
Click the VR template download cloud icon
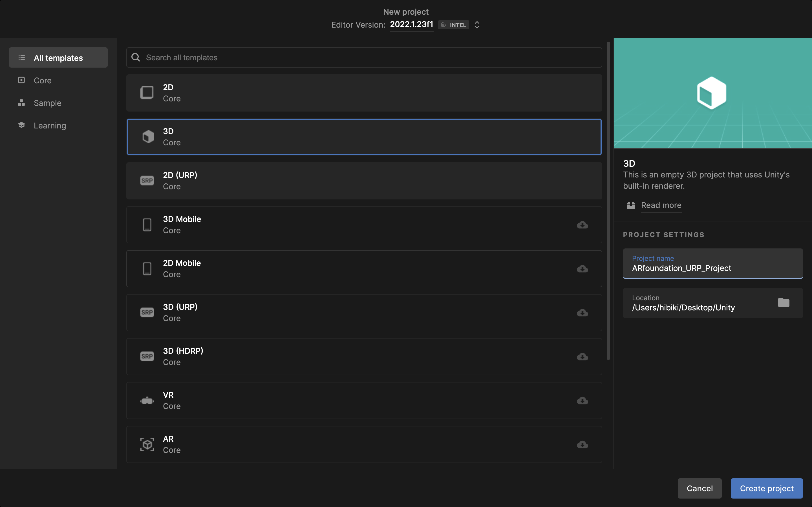[582, 400]
